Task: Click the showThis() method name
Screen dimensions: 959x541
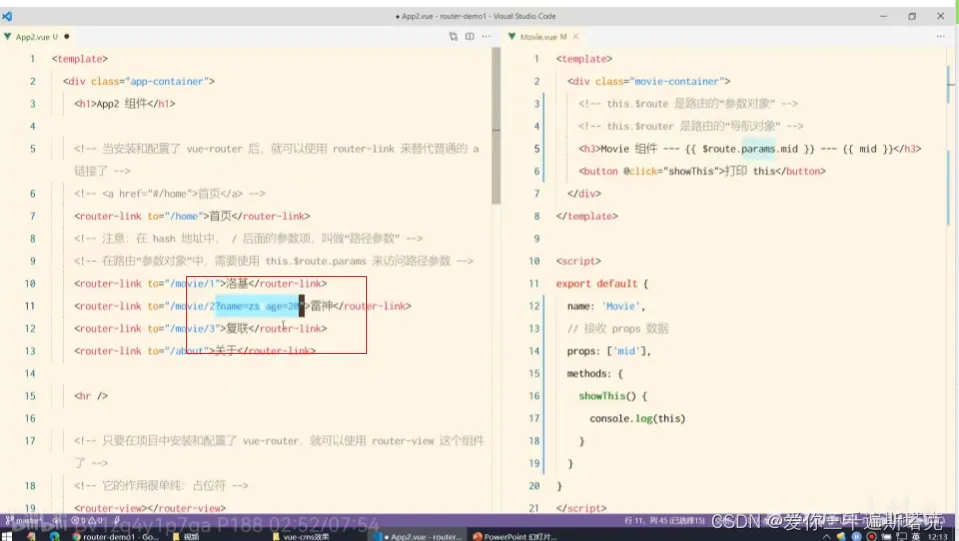Action: click(x=607, y=396)
